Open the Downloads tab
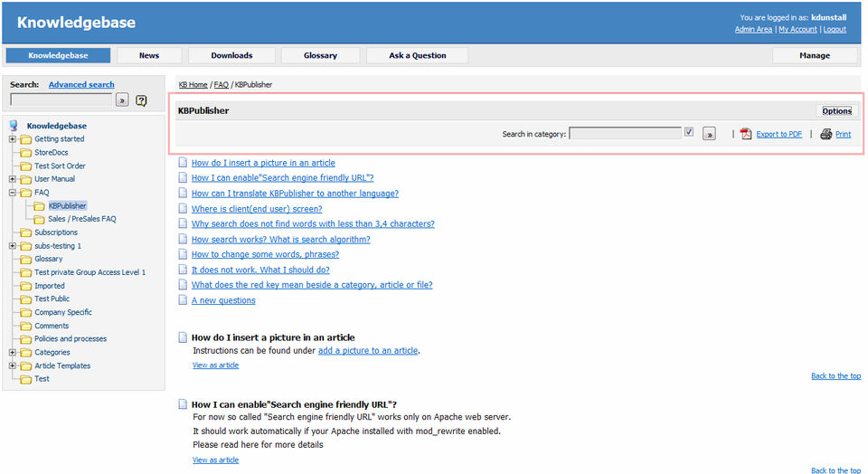The height and width of the screenshot is (474, 868). [x=231, y=55]
